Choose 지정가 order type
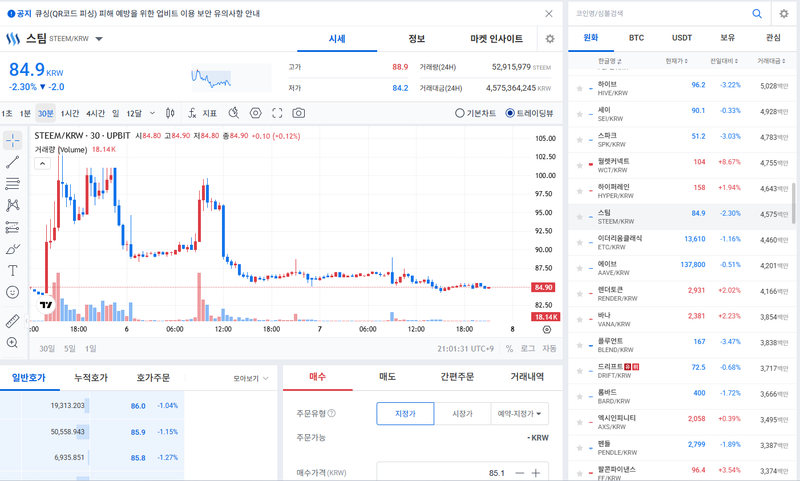The height and width of the screenshot is (481, 800). tap(406, 414)
